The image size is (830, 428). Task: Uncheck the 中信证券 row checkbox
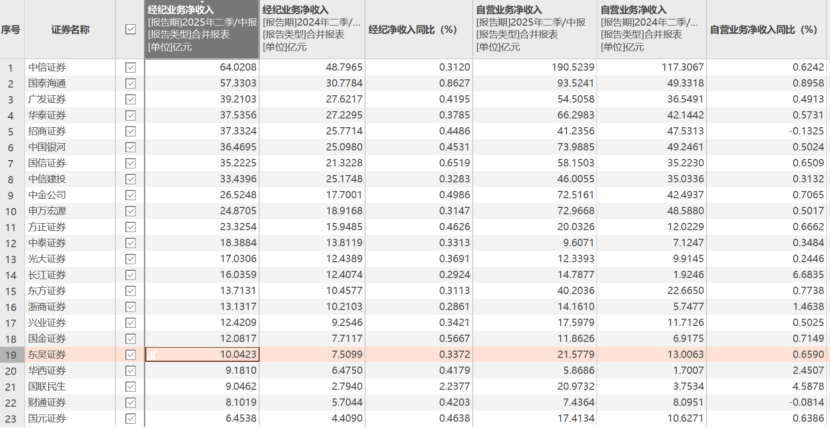(130, 68)
